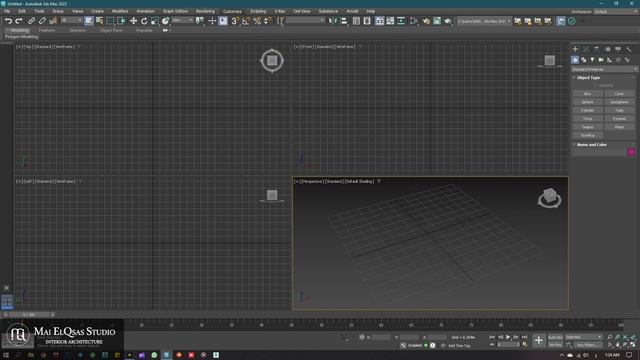Viewport: 640px width, 360px height.
Task: Click the Plane primitive button
Action: (619, 127)
